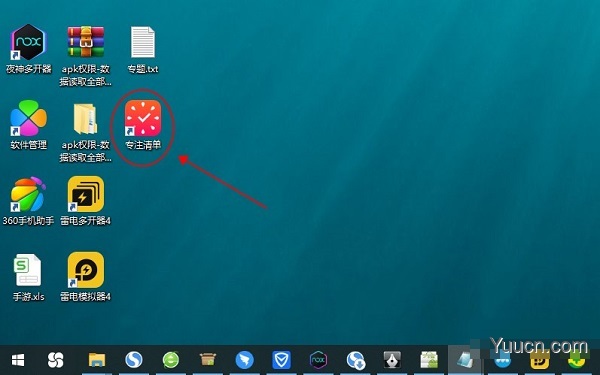Open the blue bird-wing taskbar icon
Screen dimensions: 600x375
(245, 360)
